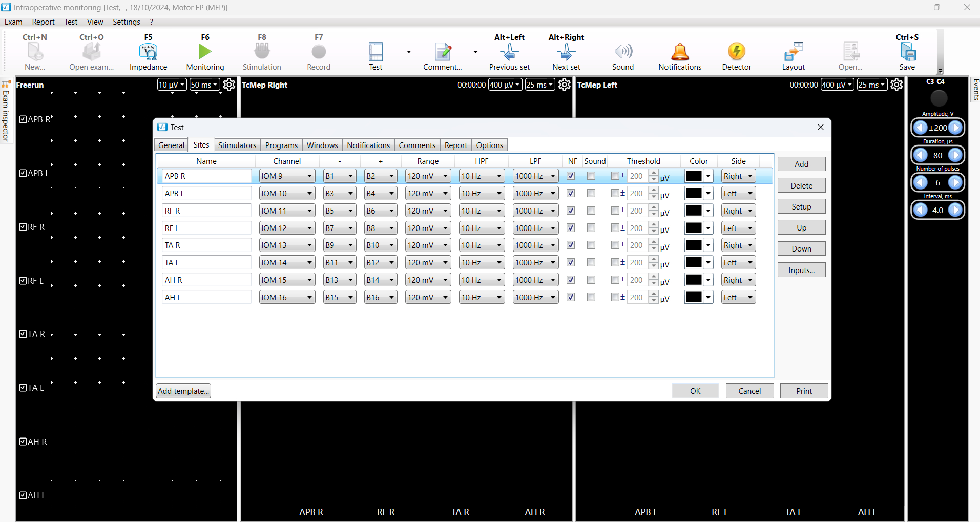Open TcMep Right window settings gear

564,85
